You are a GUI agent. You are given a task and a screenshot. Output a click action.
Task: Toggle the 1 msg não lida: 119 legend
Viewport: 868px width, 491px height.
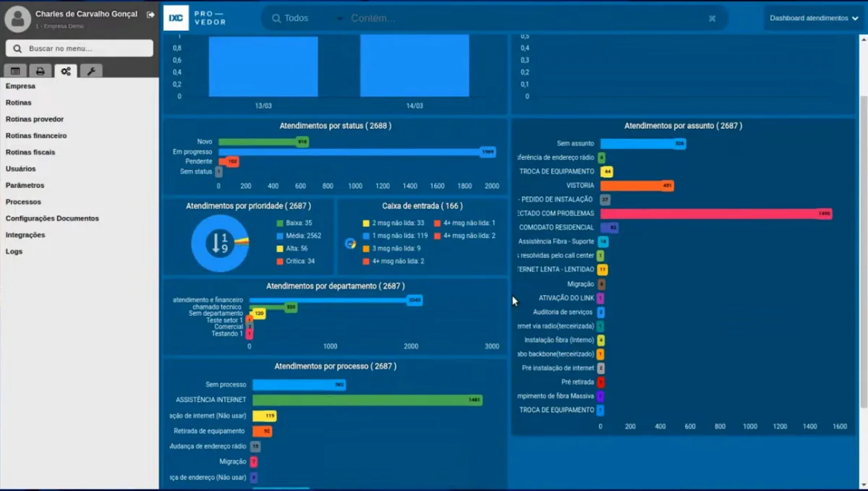(x=395, y=236)
